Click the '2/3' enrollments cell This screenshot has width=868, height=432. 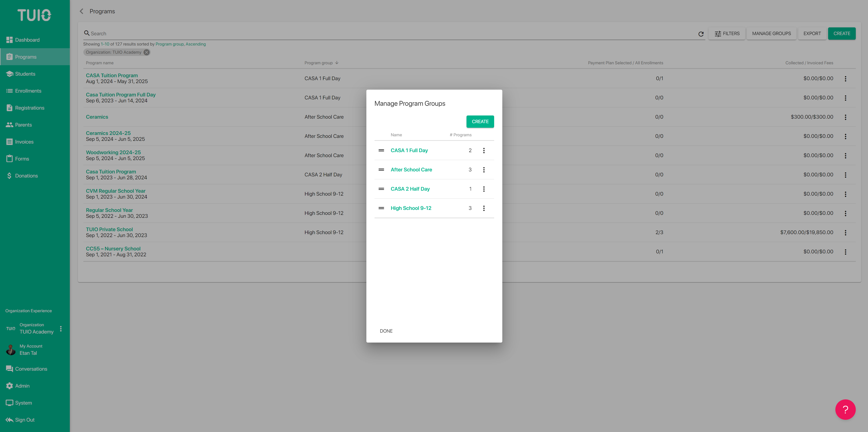(659, 232)
